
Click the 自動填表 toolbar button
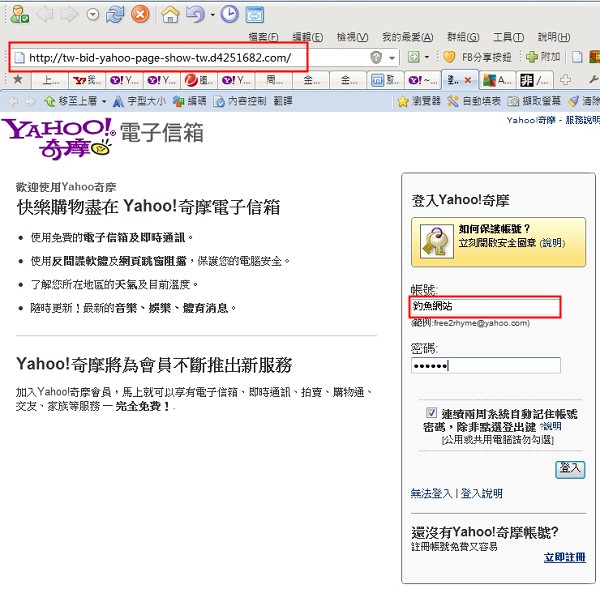click(474, 101)
